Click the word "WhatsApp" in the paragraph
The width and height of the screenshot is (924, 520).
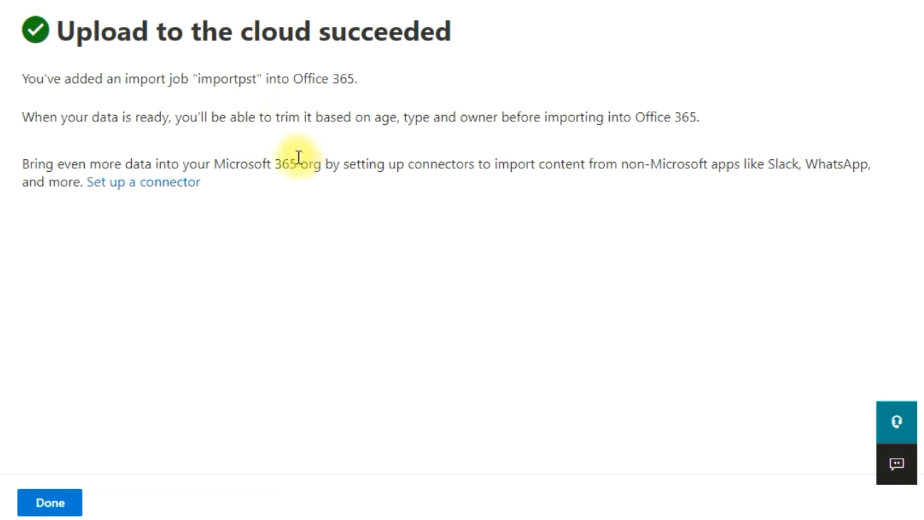click(840, 164)
